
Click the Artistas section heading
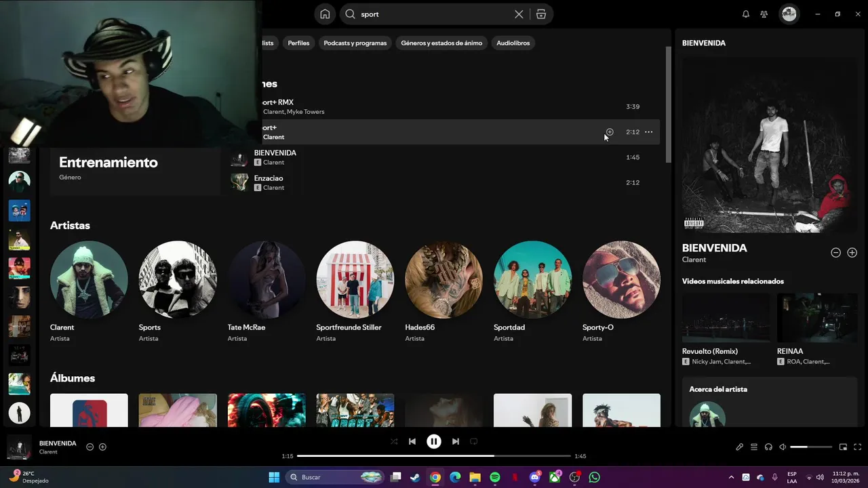click(x=70, y=226)
